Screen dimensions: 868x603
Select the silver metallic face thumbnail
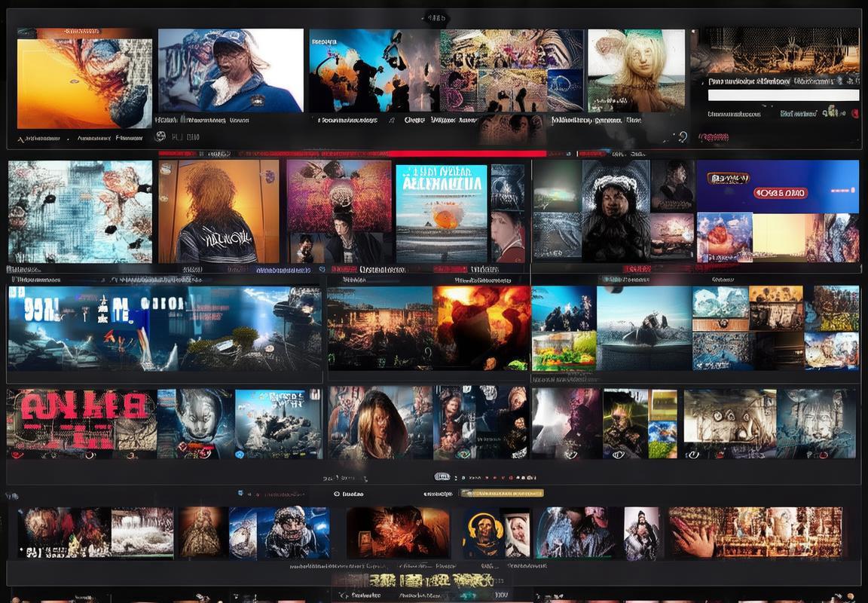point(195,424)
